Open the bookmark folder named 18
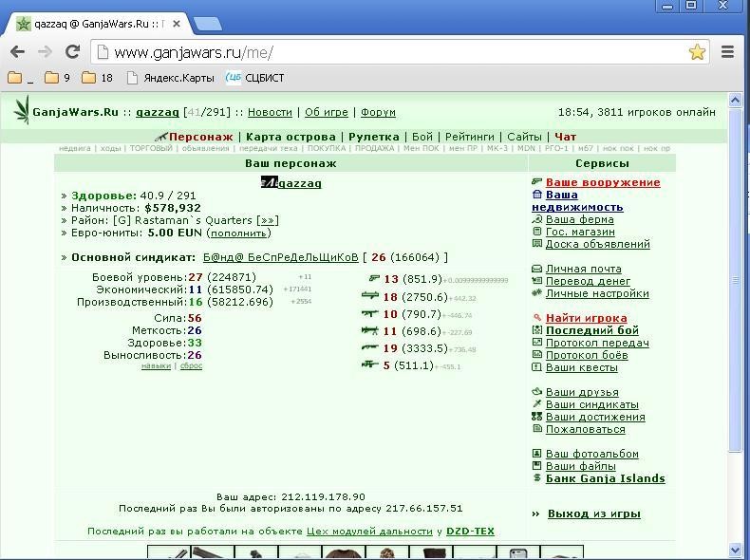This screenshot has width=750, height=560. tap(97, 78)
